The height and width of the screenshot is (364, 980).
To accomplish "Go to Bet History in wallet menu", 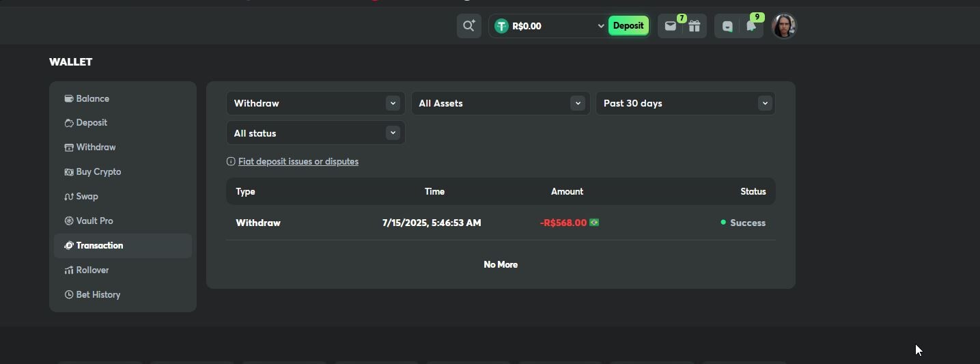I will click(x=123, y=295).
